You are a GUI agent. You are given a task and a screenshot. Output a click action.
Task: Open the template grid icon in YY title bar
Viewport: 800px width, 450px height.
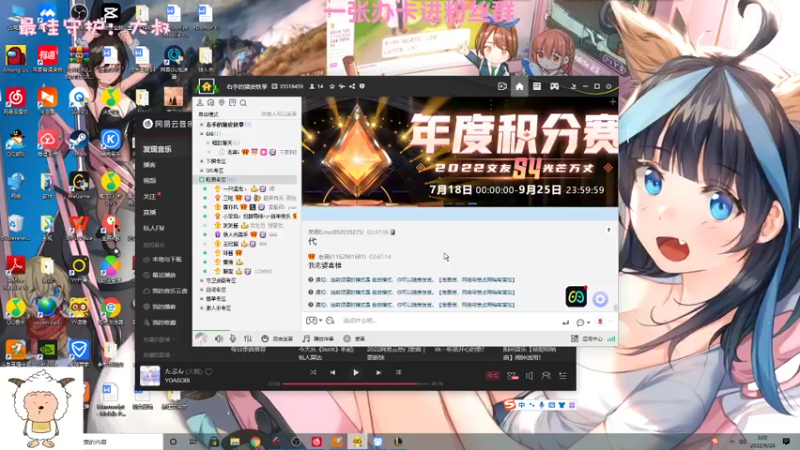[x=537, y=87]
